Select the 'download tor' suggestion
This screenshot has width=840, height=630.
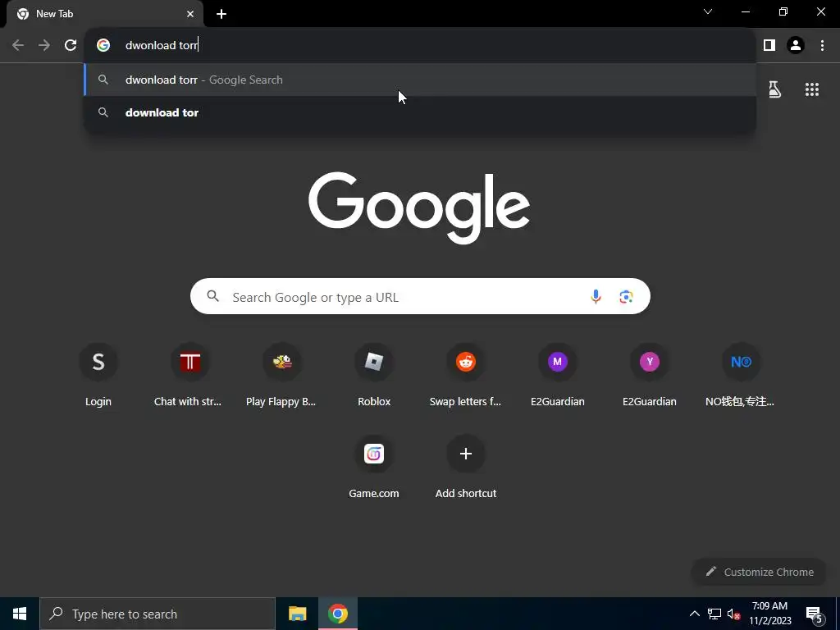coord(420,112)
